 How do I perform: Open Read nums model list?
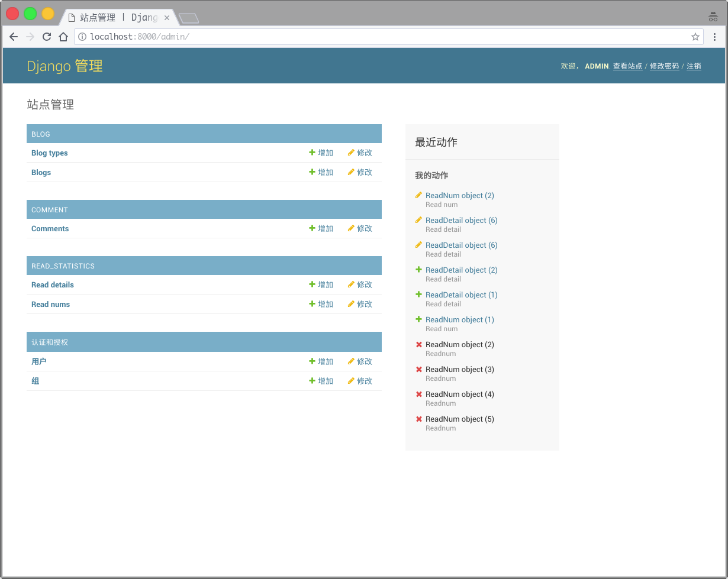[x=50, y=305]
